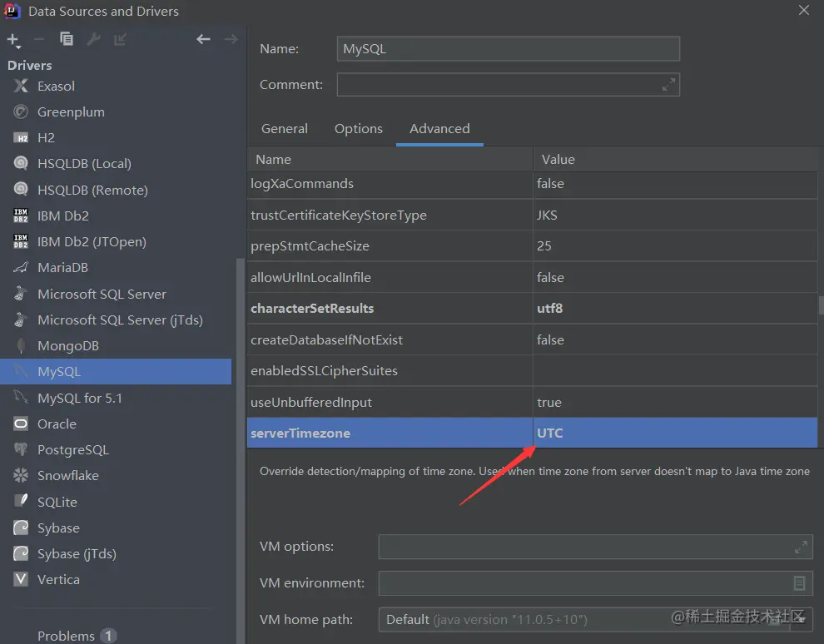Navigate back with left arrow icon
Image resolution: width=824 pixels, height=644 pixels.
(x=203, y=39)
